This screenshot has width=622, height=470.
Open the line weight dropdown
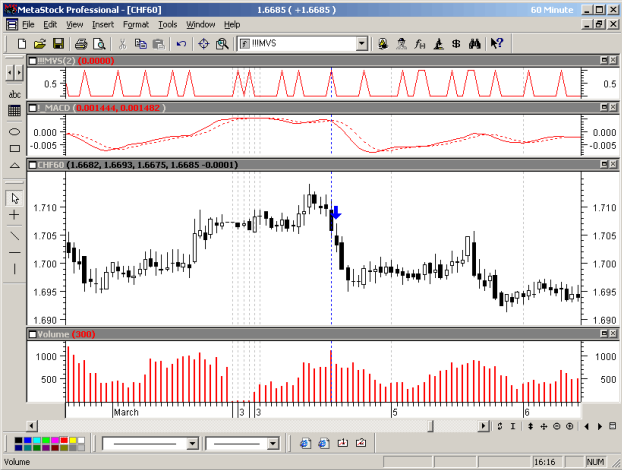[273, 443]
